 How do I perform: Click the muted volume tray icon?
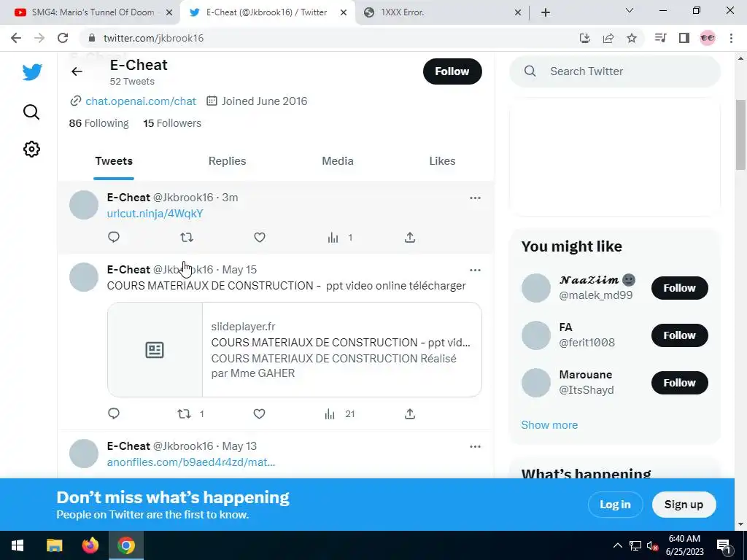653,546
